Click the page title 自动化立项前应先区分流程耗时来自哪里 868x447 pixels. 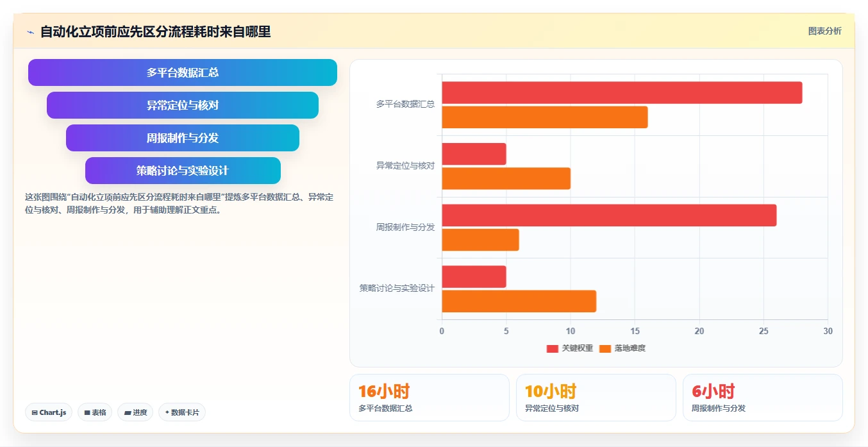click(155, 31)
